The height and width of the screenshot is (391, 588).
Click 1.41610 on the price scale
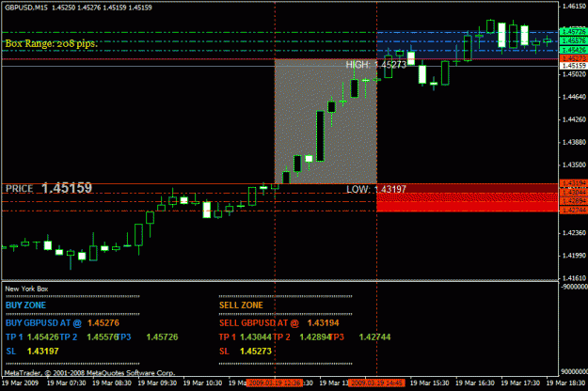(x=574, y=278)
